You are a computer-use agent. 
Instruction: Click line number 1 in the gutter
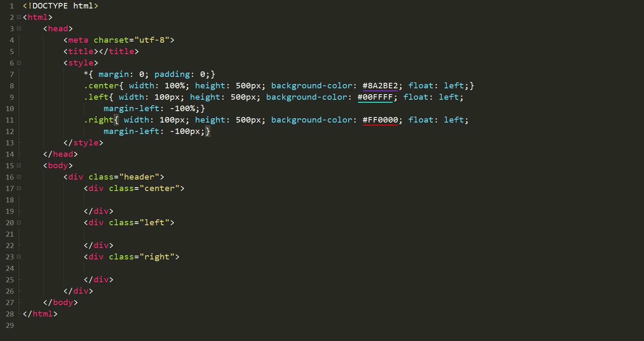click(12, 6)
